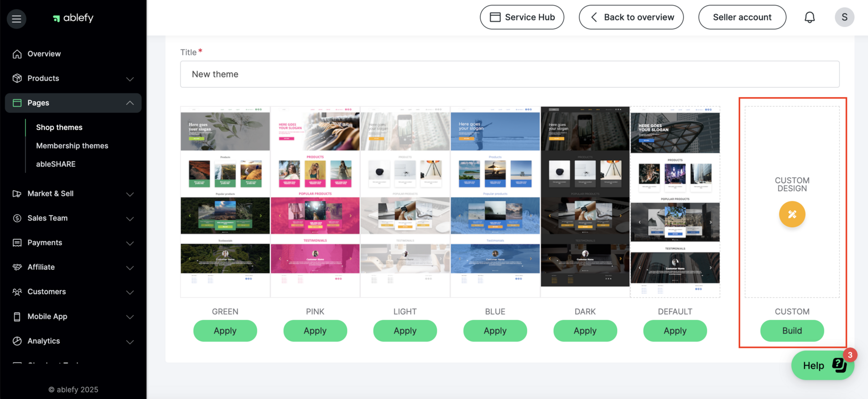Image resolution: width=868 pixels, height=399 pixels.
Task: Click the Payments icon
Action: 17,243
